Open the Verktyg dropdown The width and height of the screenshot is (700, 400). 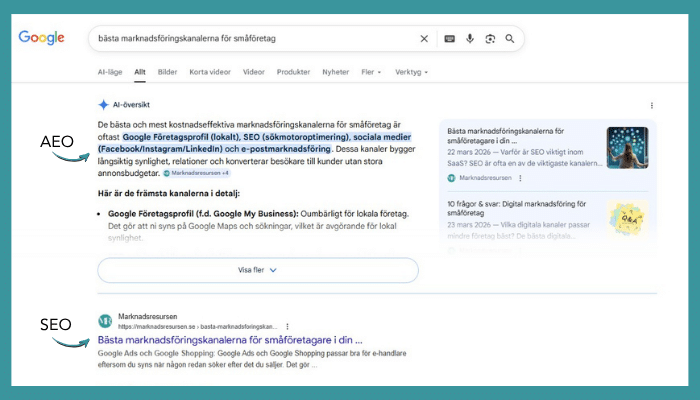(x=411, y=72)
